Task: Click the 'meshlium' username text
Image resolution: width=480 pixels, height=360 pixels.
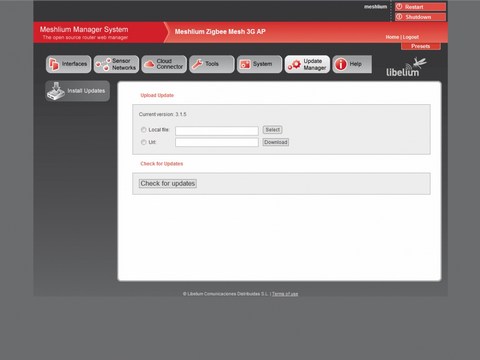Action: (375, 7)
